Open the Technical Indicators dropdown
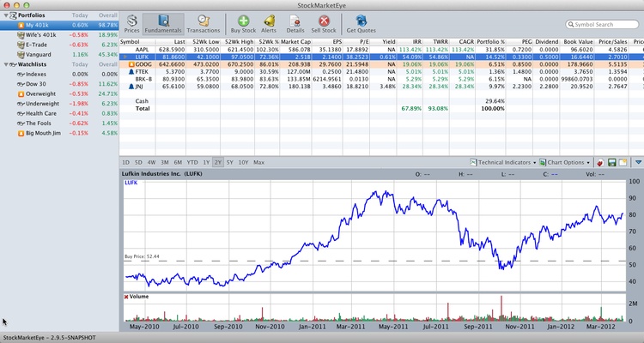The height and width of the screenshot is (343, 644). pyautogui.click(x=503, y=162)
